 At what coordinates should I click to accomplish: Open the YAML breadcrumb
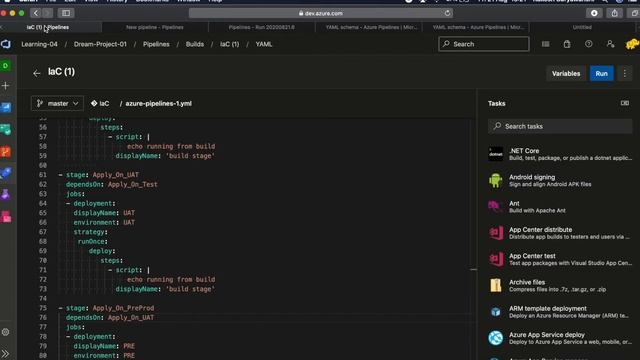[x=264, y=44]
